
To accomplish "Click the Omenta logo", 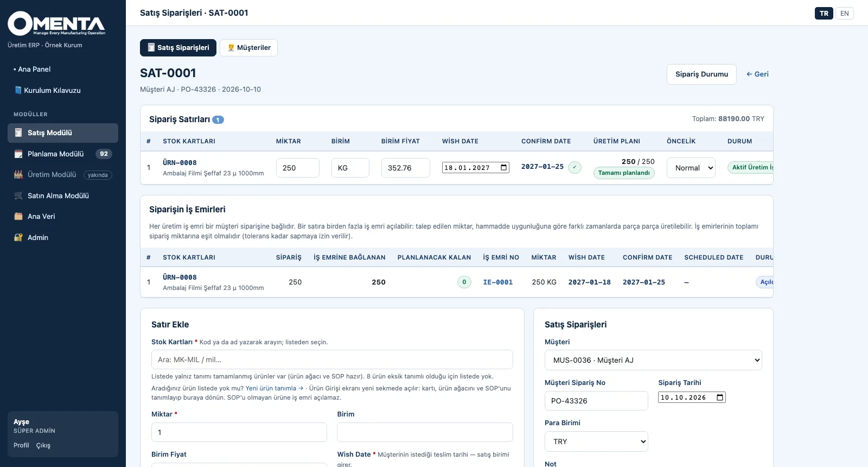I will coord(56,23).
